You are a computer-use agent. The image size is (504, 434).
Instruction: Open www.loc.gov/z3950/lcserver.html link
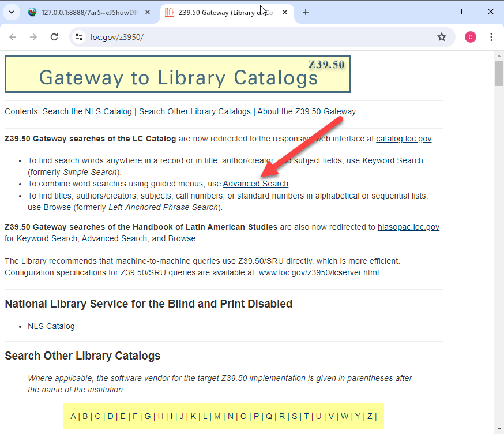319,272
